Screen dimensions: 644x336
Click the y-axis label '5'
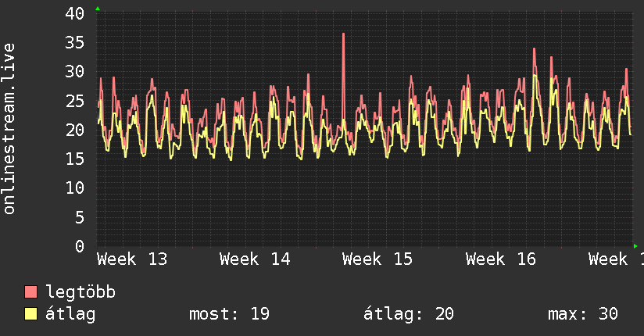click(x=80, y=217)
